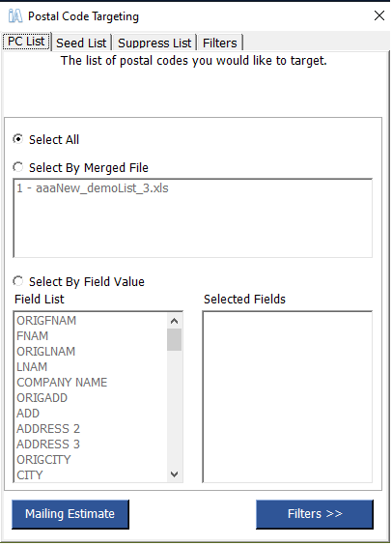Close the Postal Code Targeting dialog
The image size is (392, 545).
[x=378, y=15]
